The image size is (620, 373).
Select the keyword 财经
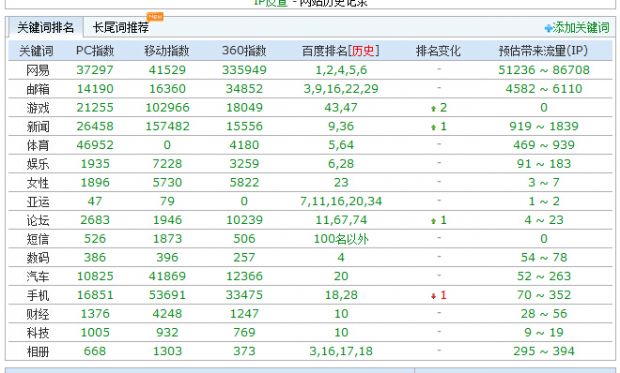click(38, 314)
